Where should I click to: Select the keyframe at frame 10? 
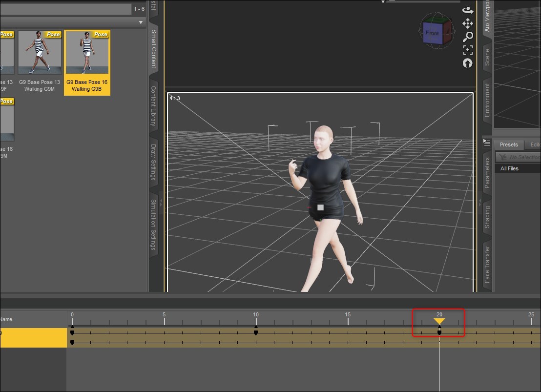tap(256, 332)
